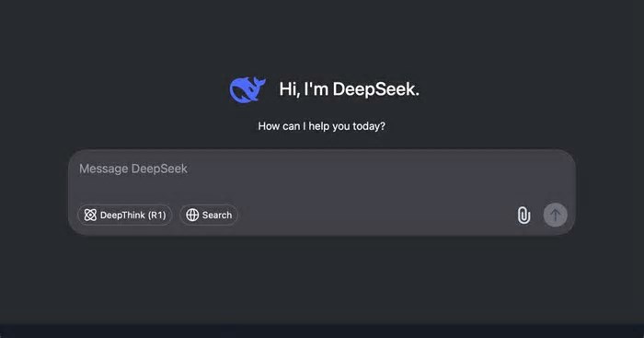Click the DeepSeek whale logo

point(247,89)
